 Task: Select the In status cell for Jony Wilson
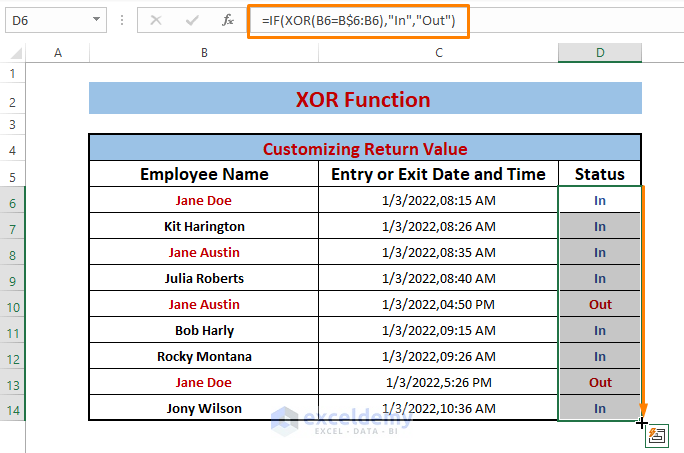click(600, 408)
